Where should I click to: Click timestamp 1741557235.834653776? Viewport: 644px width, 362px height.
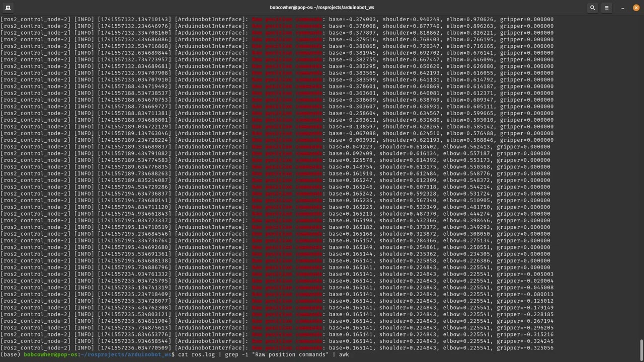click(x=134, y=334)
